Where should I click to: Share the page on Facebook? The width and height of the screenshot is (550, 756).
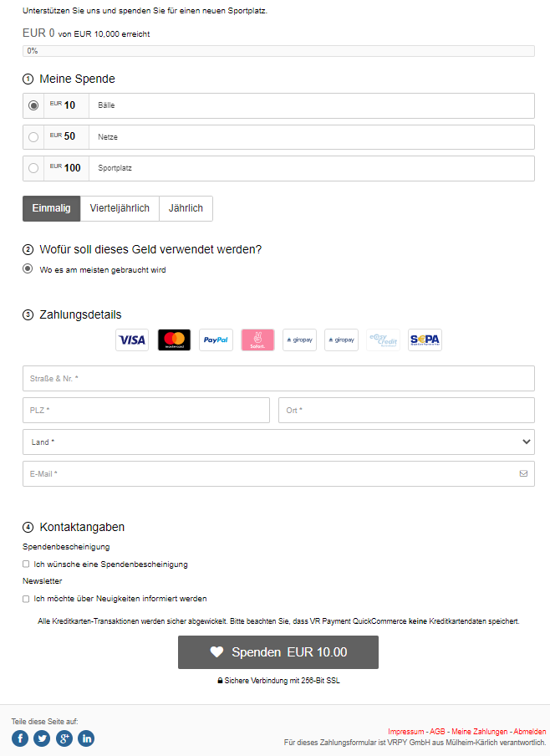point(20,738)
